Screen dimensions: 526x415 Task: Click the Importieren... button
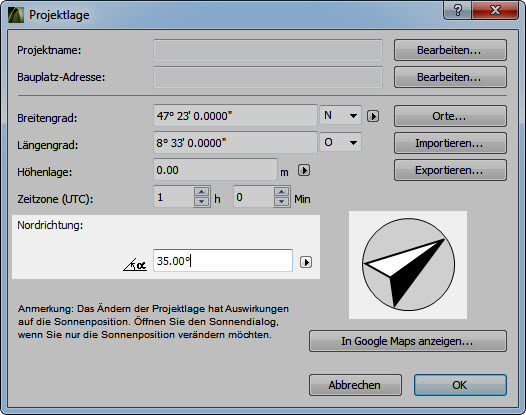pos(450,143)
